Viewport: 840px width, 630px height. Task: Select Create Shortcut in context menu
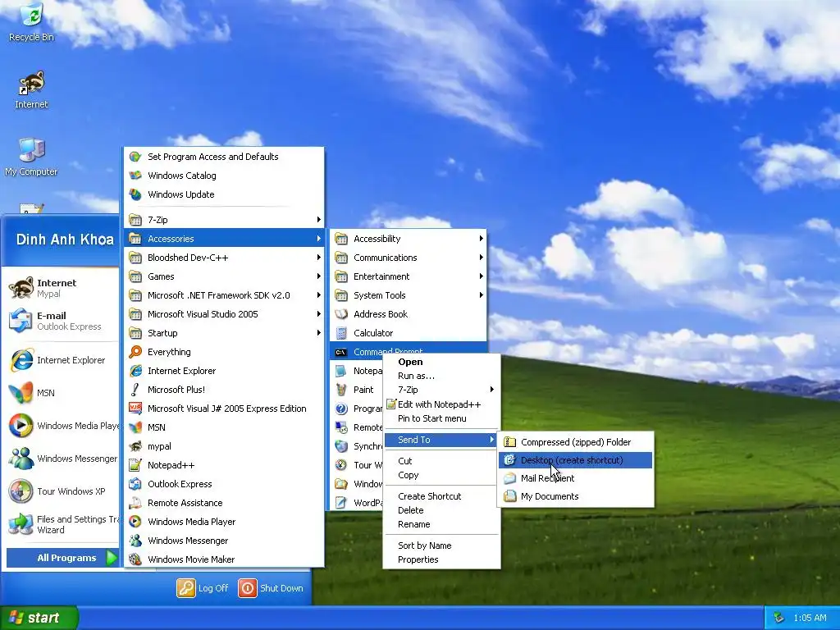(x=441, y=496)
